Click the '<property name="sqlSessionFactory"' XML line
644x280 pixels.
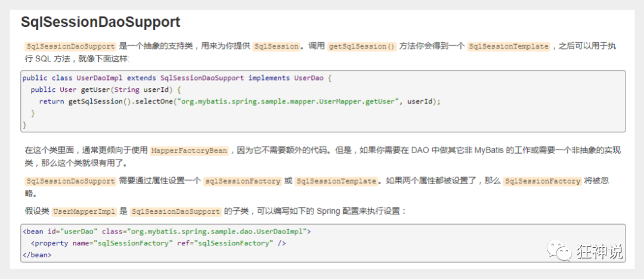click(158, 243)
